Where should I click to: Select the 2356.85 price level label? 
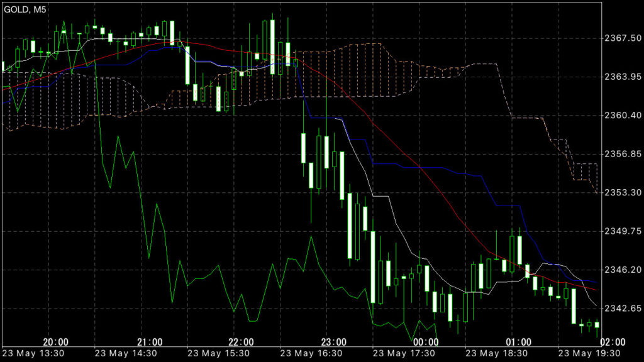(623, 154)
